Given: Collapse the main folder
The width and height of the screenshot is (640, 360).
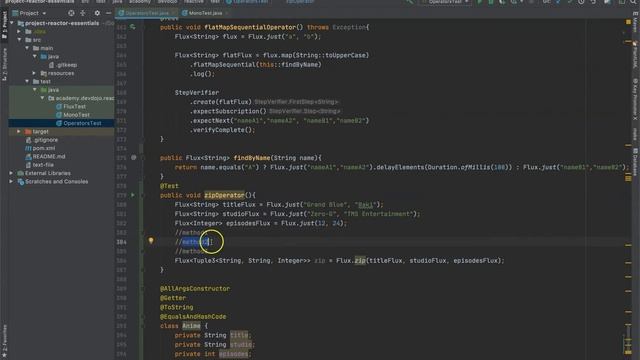Looking at the screenshot, I should [x=27, y=48].
